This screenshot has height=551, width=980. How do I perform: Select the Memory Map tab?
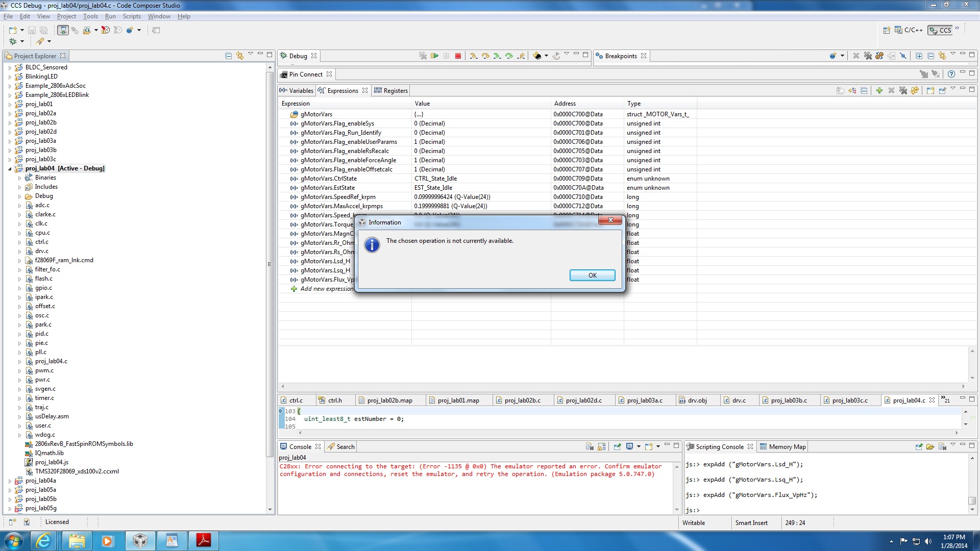[782, 446]
